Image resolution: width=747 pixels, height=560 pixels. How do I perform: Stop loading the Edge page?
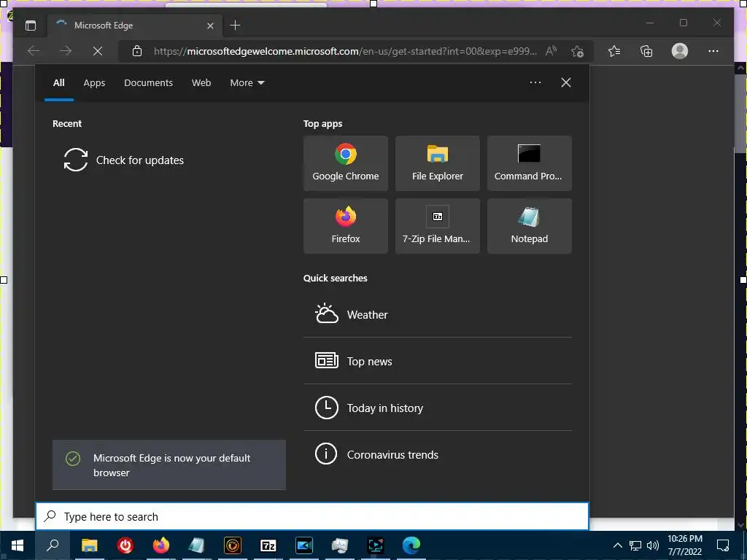click(97, 51)
